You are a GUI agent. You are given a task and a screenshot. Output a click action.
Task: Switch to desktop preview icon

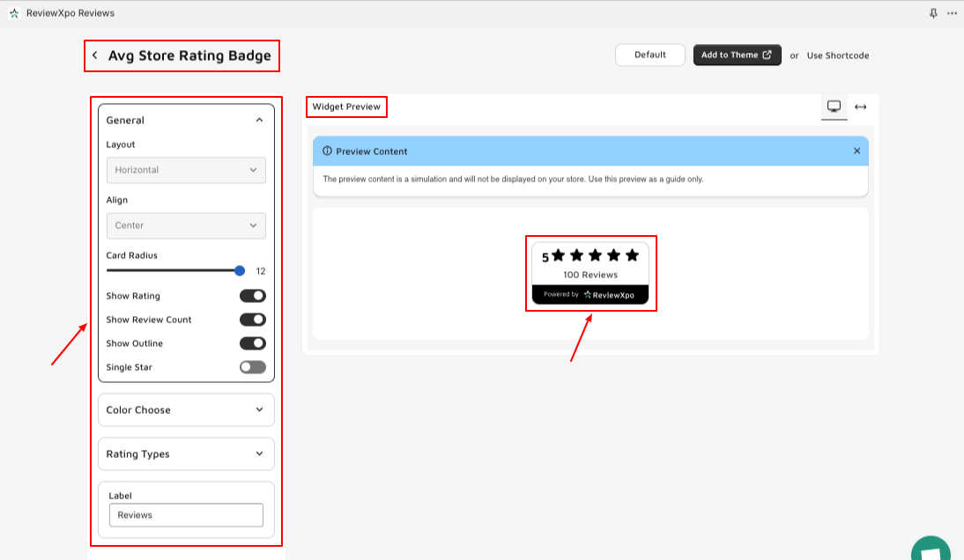tap(834, 107)
